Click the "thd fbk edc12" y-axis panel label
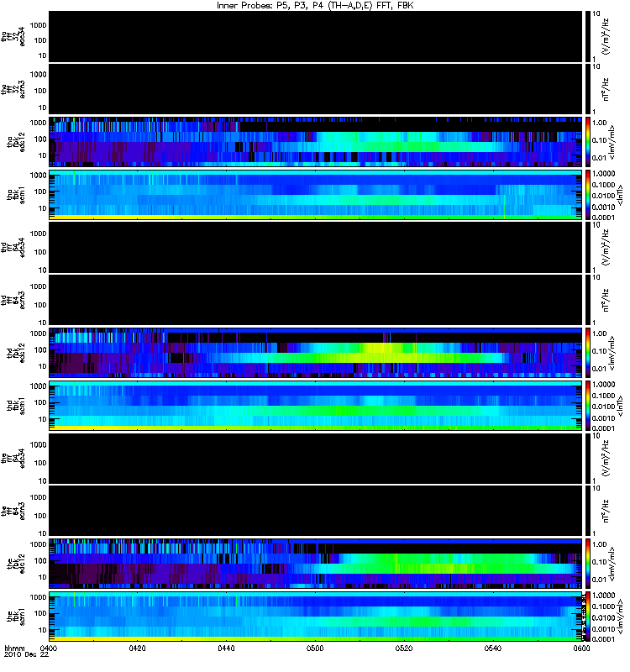 click(x=16, y=353)
